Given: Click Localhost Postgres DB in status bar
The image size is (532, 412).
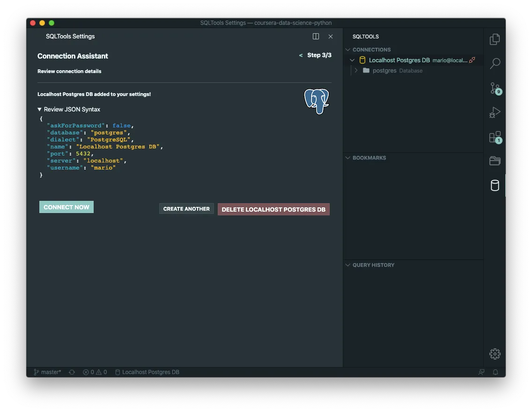Looking at the screenshot, I should click(147, 372).
